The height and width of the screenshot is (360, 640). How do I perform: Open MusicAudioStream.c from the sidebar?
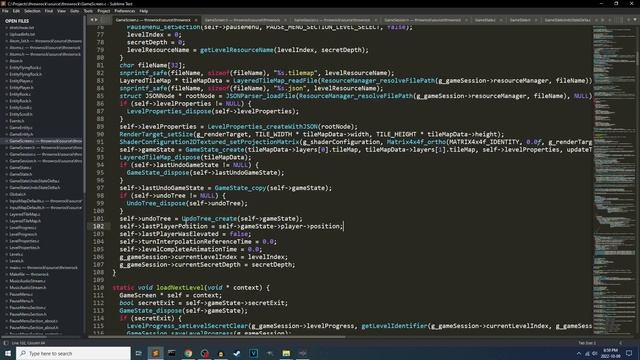click(x=27, y=281)
